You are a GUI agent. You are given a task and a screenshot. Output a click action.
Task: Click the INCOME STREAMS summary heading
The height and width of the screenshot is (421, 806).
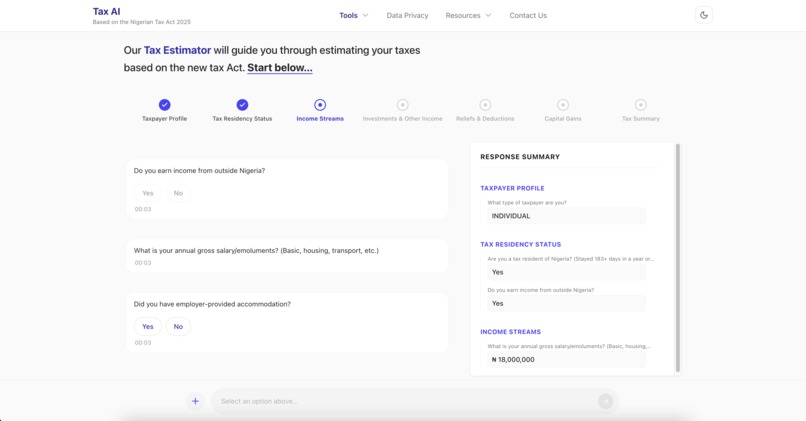[510, 332]
